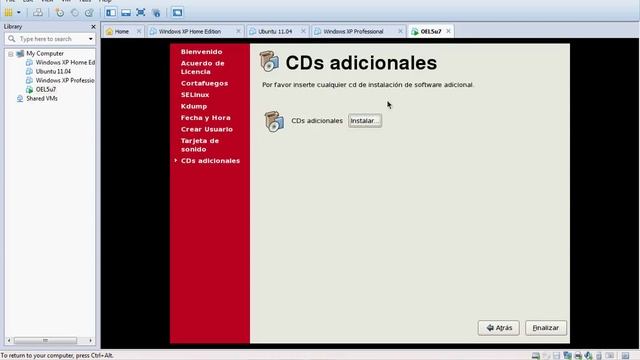Click the library search field

point(50,39)
